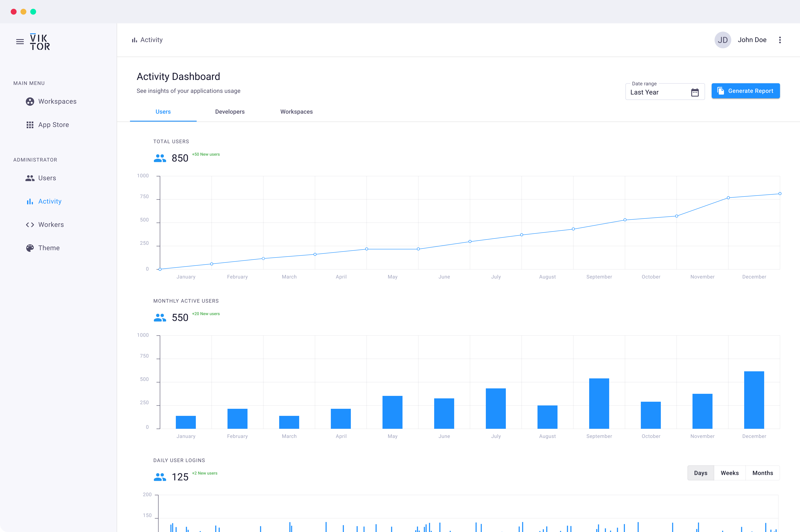Switch daily logins to Weeks
The height and width of the screenshot is (532, 800).
[x=729, y=473]
